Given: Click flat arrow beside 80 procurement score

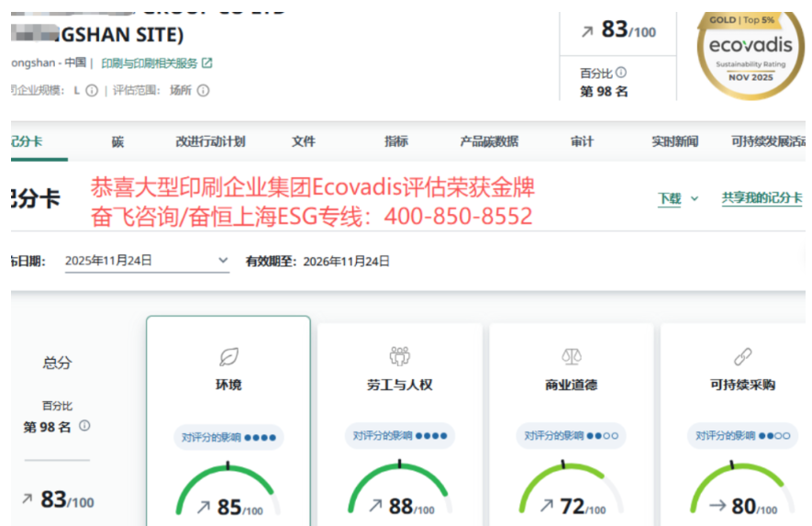Looking at the screenshot, I should (x=717, y=505).
